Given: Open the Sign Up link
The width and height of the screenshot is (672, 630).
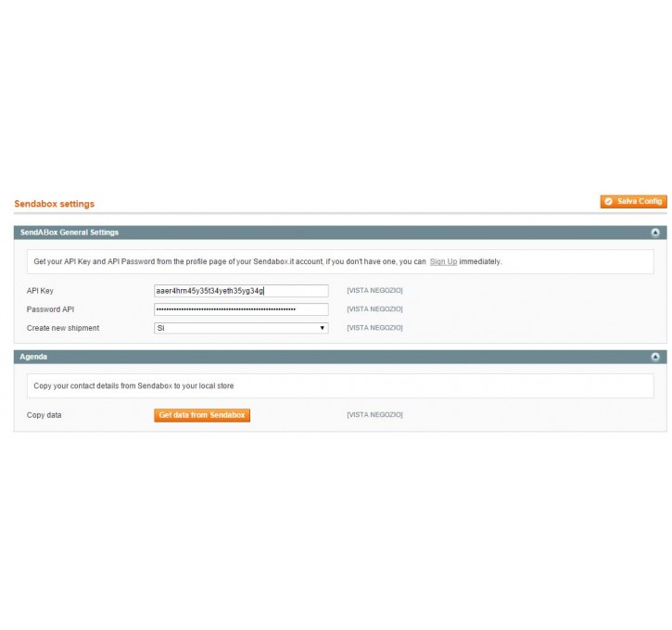Looking at the screenshot, I should pos(443,261).
